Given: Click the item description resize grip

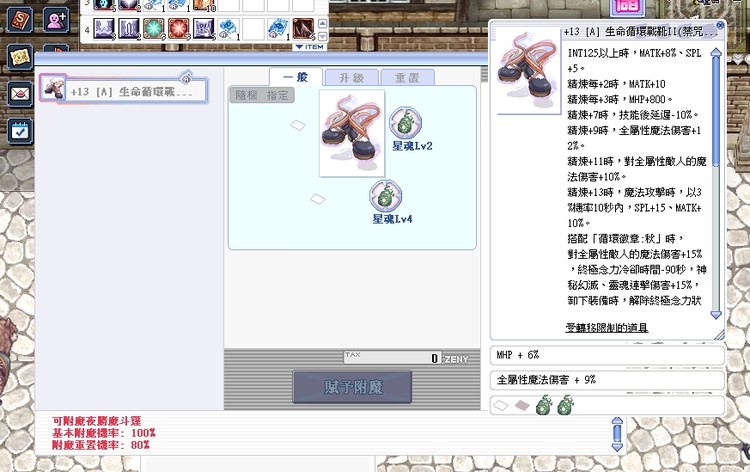Looking at the screenshot, I should (719, 335).
